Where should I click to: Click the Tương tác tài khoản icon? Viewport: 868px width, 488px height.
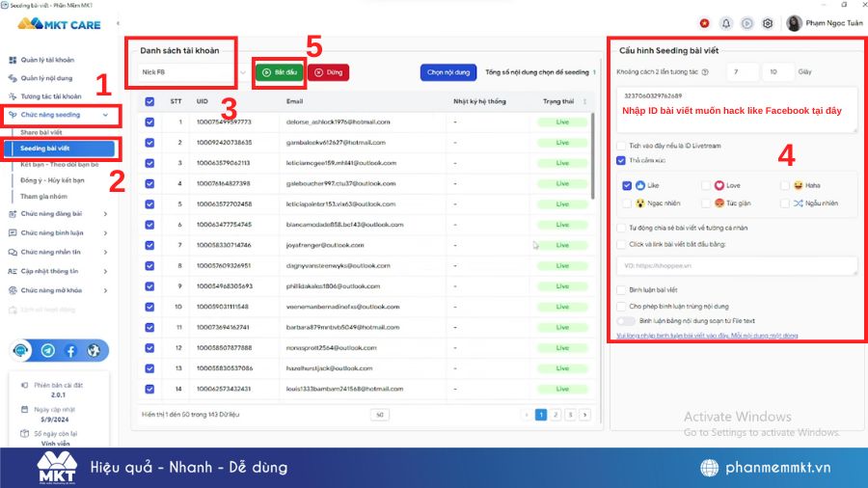coord(13,96)
